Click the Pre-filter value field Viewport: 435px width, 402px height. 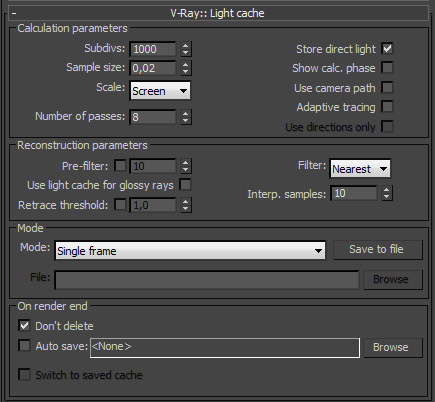pos(153,166)
